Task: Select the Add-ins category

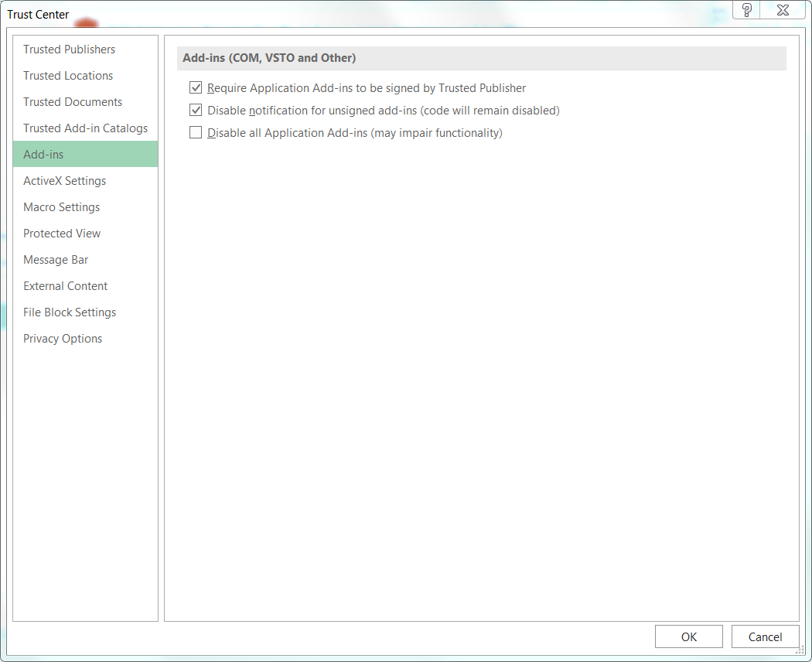Action: [43, 155]
